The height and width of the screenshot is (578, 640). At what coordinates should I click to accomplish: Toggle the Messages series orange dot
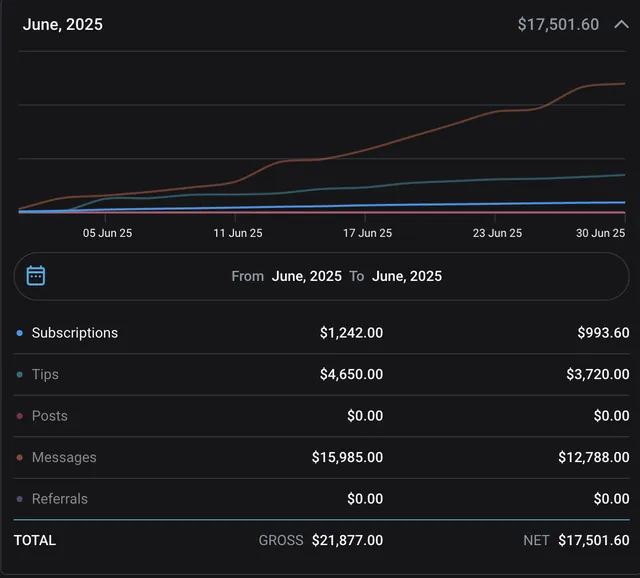click(19, 458)
